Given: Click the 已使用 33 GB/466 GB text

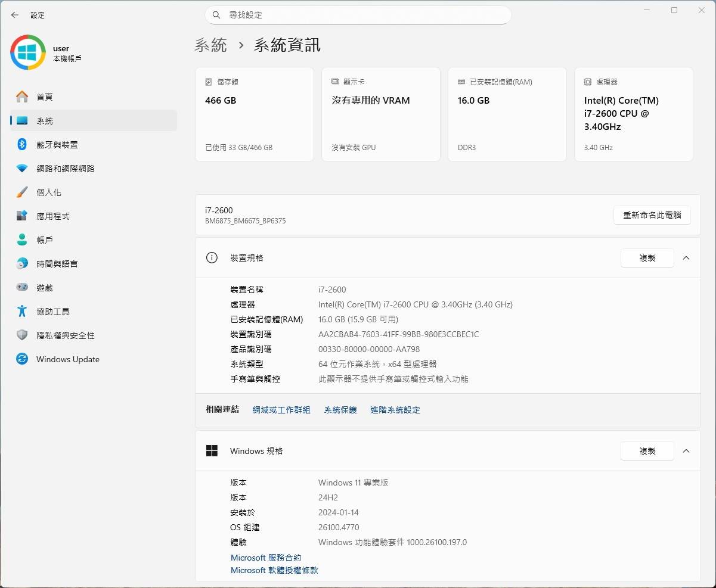Looking at the screenshot, I should pos(238,147).
